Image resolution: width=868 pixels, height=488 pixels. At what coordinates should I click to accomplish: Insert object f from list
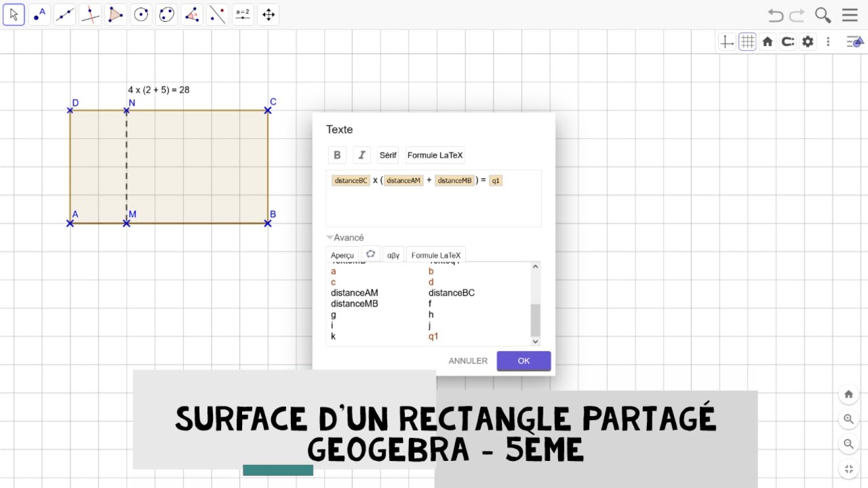pos(430,304)
